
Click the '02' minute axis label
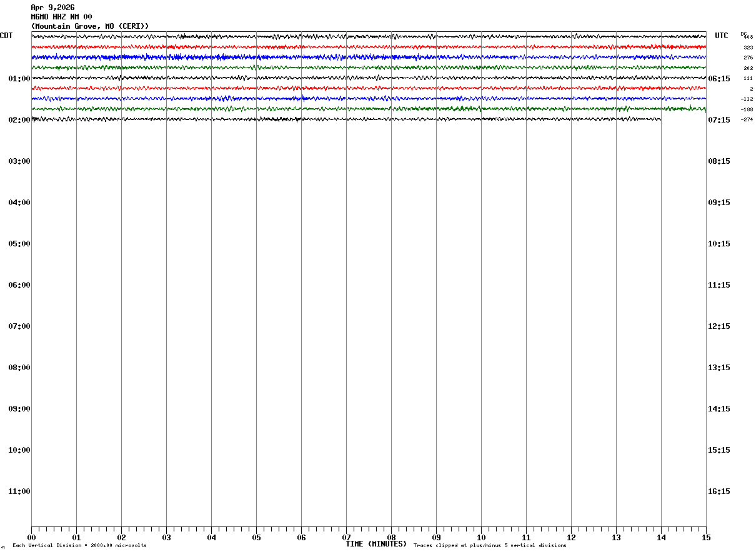pos(121,538)
